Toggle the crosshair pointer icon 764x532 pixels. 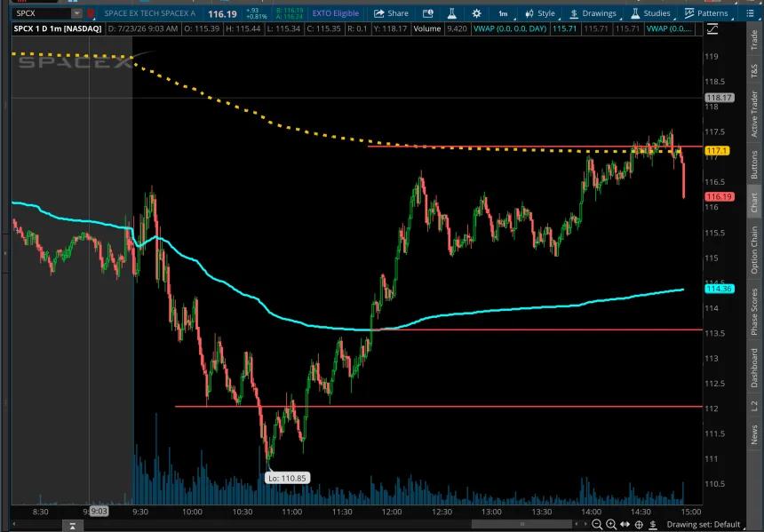639,524
